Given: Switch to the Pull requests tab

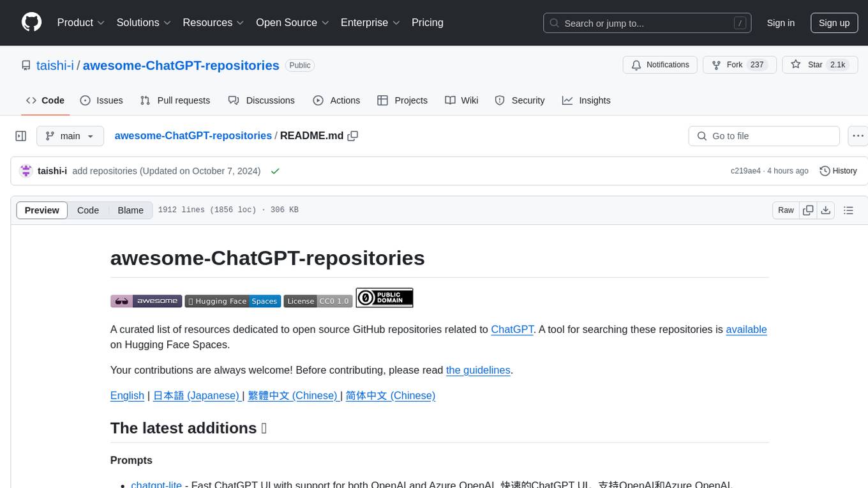Looking at the screenshot, I should point(175,100).
